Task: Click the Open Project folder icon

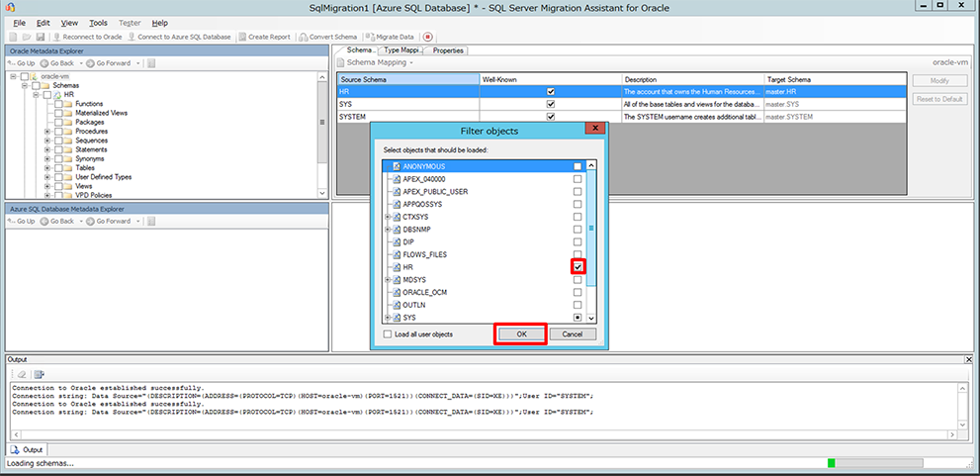Action: 27,37
